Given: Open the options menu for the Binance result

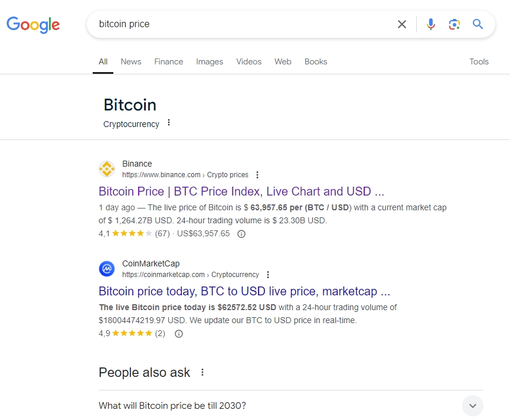Looking at the screenshot, I should (x=257, y=175).
